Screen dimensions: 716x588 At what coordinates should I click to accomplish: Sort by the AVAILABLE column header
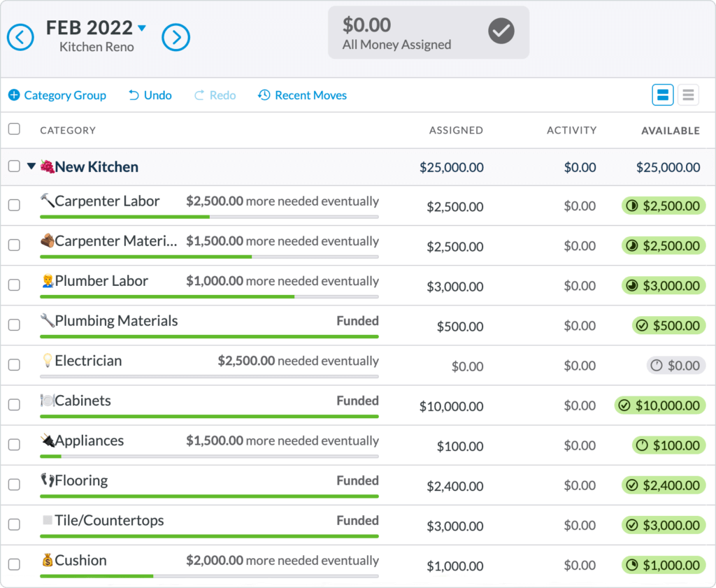coord(670,130)
